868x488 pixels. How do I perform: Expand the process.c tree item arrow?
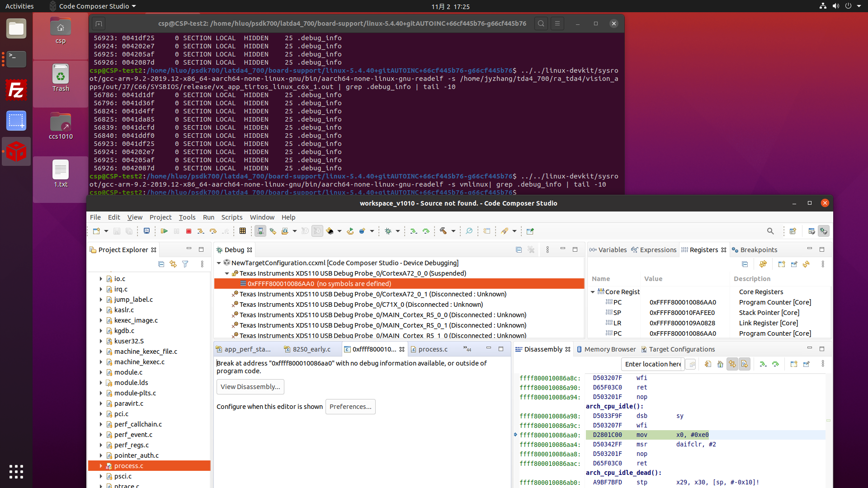(x=101, y=466)
